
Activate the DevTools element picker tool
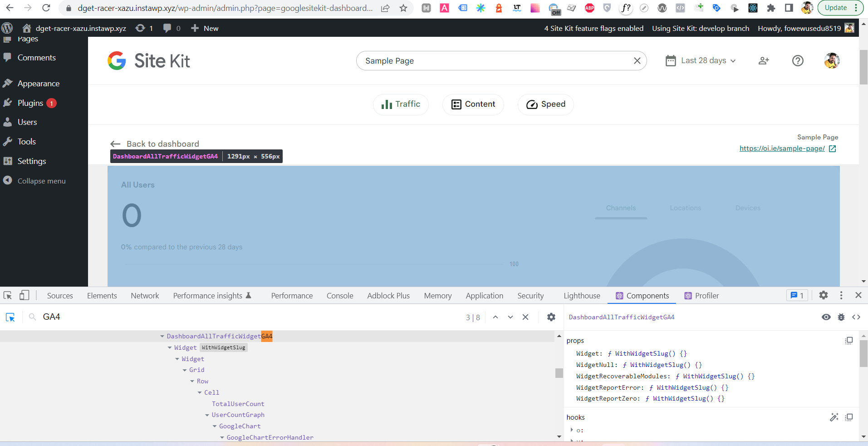coord(7,295)
